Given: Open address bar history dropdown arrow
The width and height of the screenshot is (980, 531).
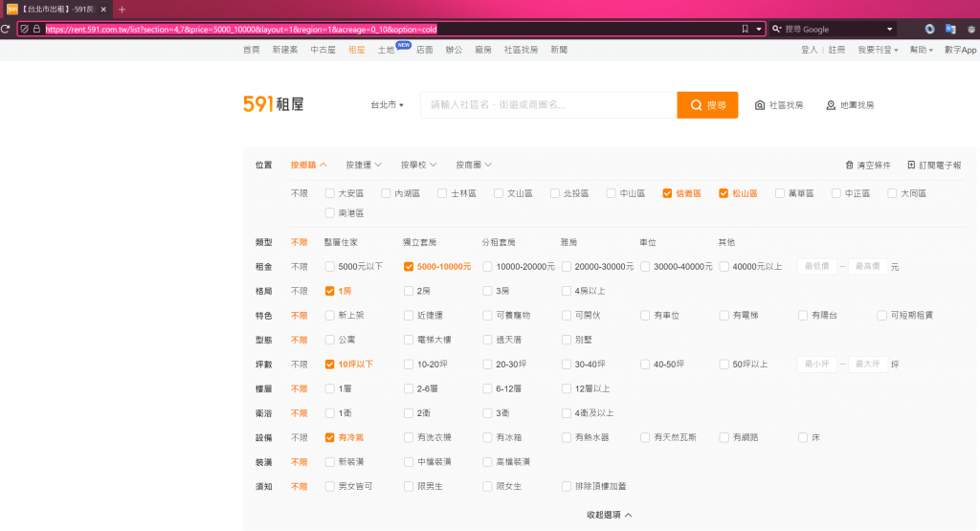Looking at the screenshot, I should 759,30.
